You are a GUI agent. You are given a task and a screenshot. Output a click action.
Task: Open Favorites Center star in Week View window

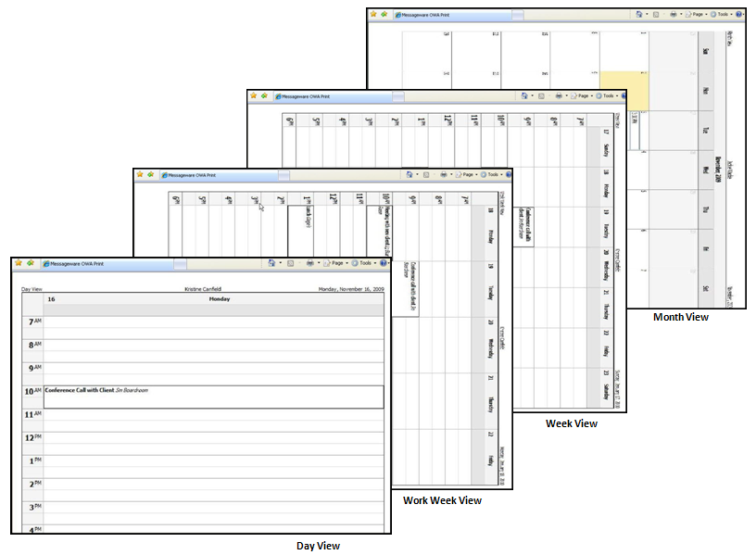click(x=254, y=95)
